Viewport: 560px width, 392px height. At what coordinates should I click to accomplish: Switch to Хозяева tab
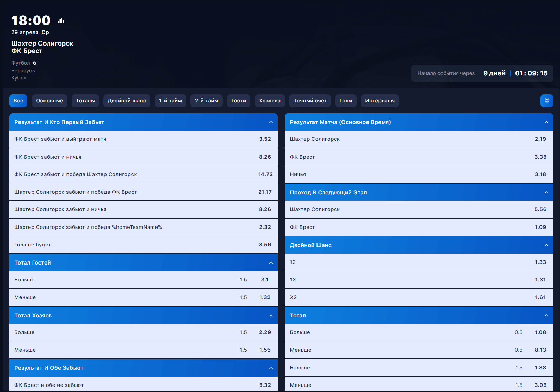[270, 101]
